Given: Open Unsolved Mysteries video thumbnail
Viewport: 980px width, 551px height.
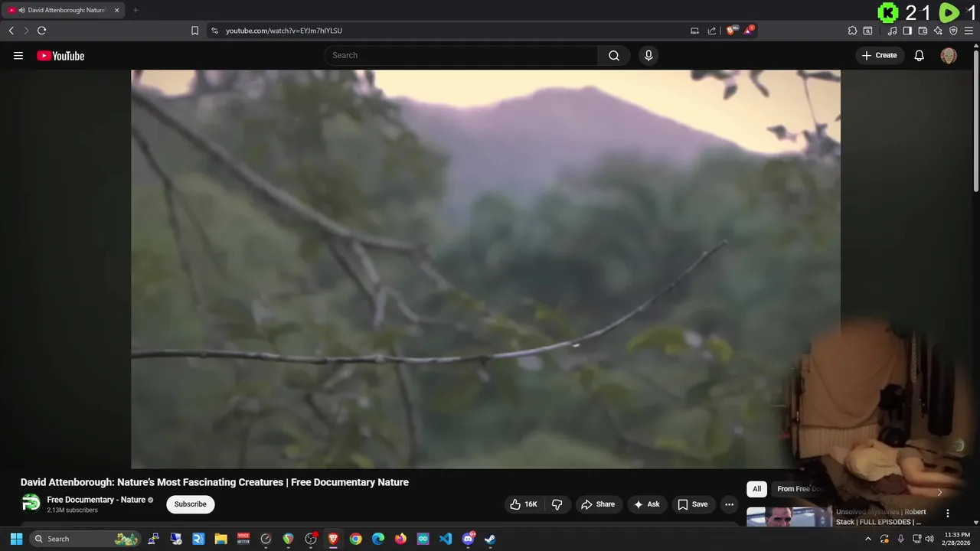Looking at the screenshot, I should coord(789,517).
